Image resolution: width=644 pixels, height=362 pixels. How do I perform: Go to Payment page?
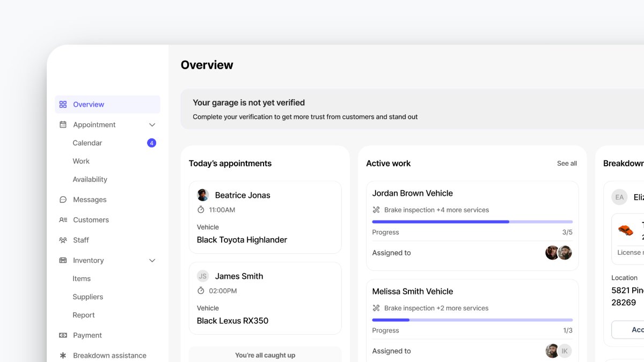click(87, 335)
